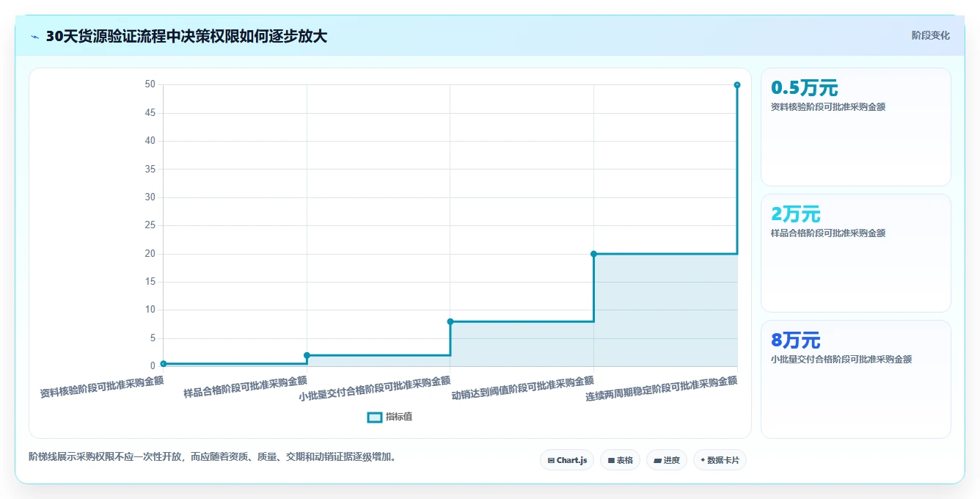
Task: Click the data point at value 20
Action: pos(593,254)
